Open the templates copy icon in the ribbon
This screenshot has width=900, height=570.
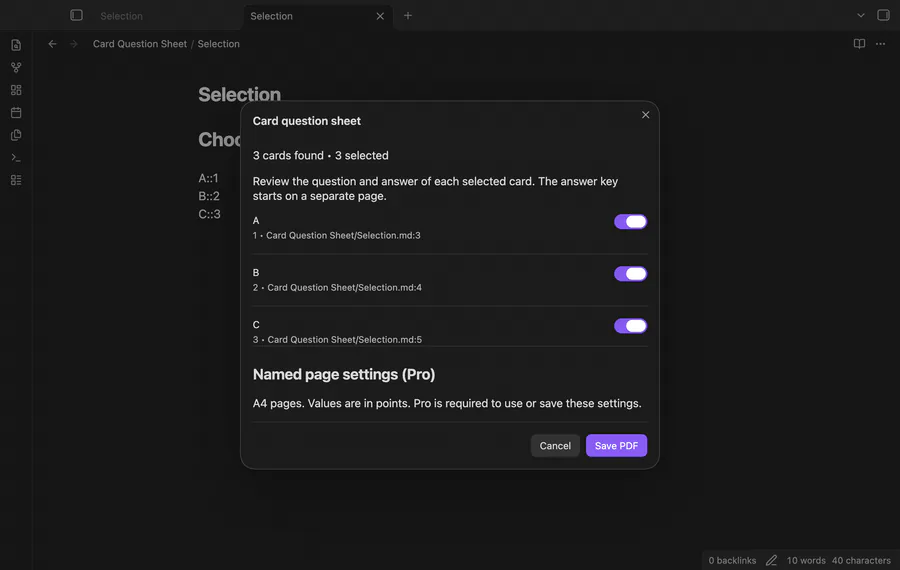pyautogui.click(x=16, y=135)
